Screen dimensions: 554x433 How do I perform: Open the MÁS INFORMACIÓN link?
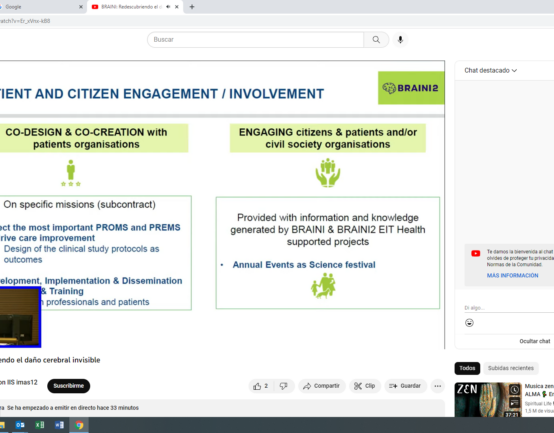(512, 275)
